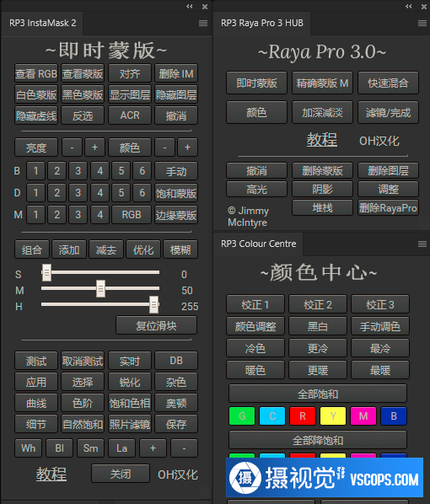Click the 最暖 warmest button

[x=380, y=370]
